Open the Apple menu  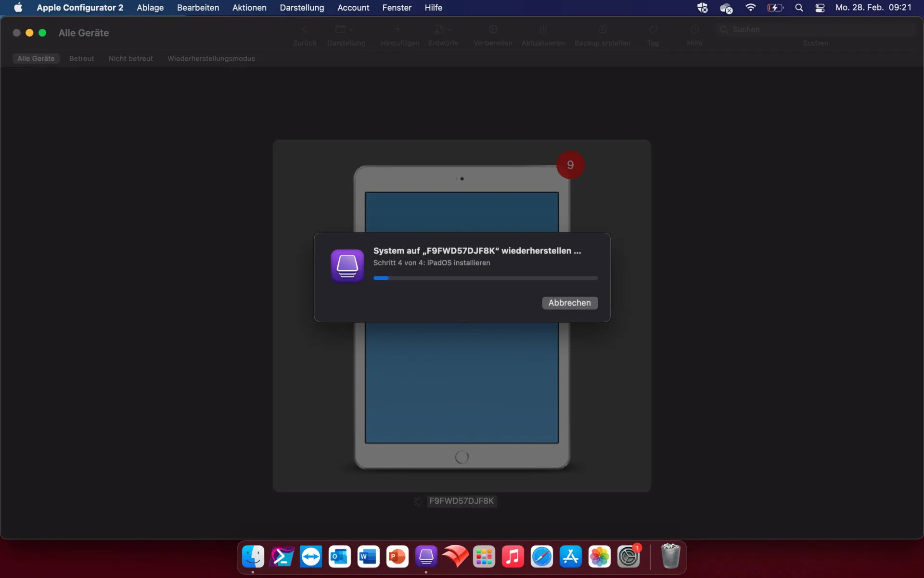18,8
